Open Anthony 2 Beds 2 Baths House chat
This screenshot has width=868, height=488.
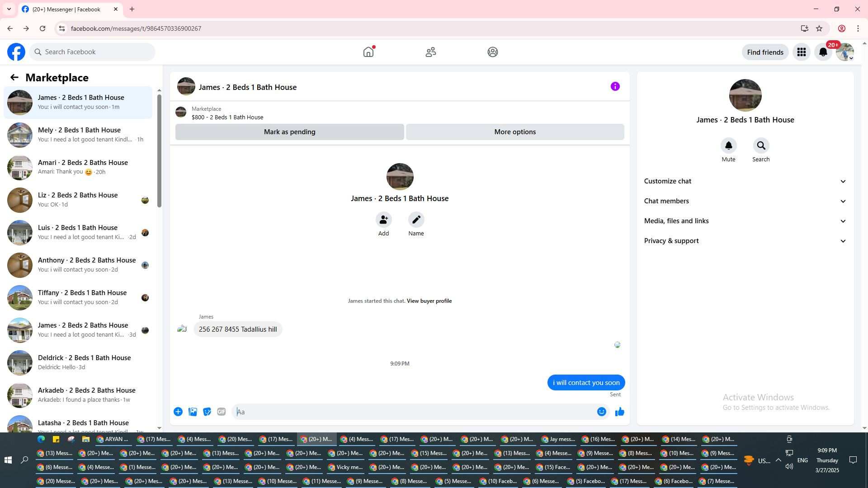tap(78, 265)
